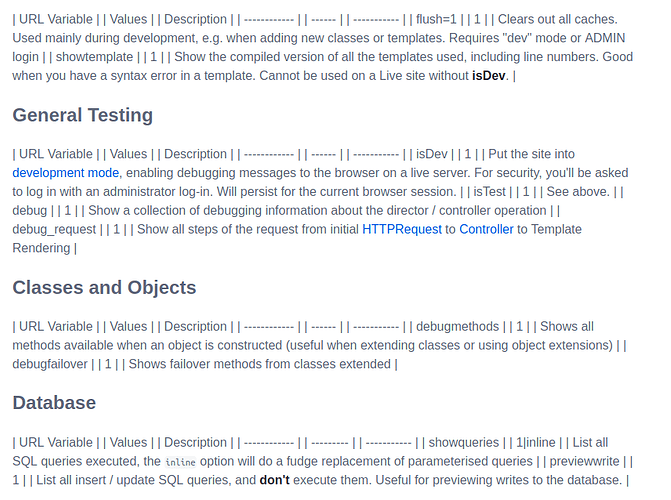Click the "showqueries" variable name
The image size is (671, 500).
463,443
